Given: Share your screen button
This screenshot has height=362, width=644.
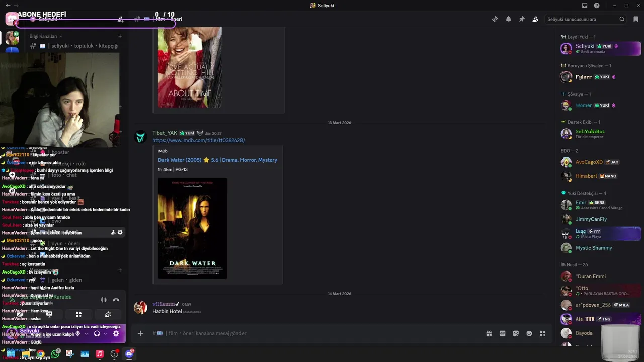Looking at the screenshot, I should [x=49, y=314].
